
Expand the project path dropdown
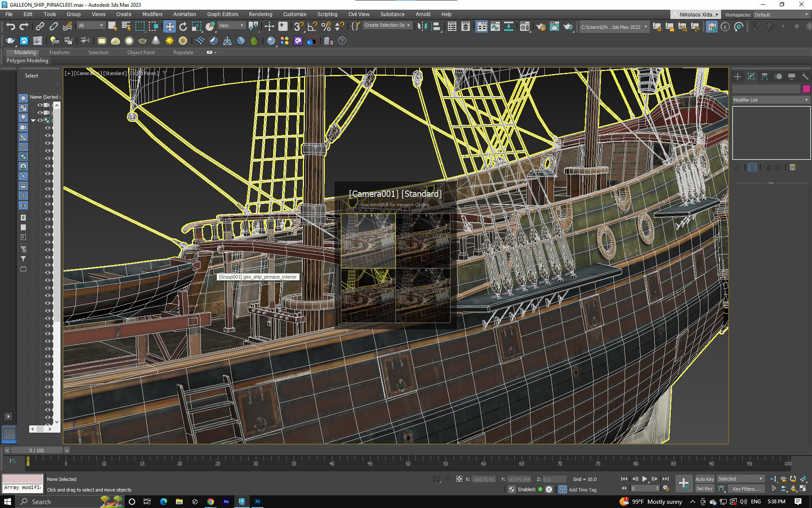[x=614, y=27]
